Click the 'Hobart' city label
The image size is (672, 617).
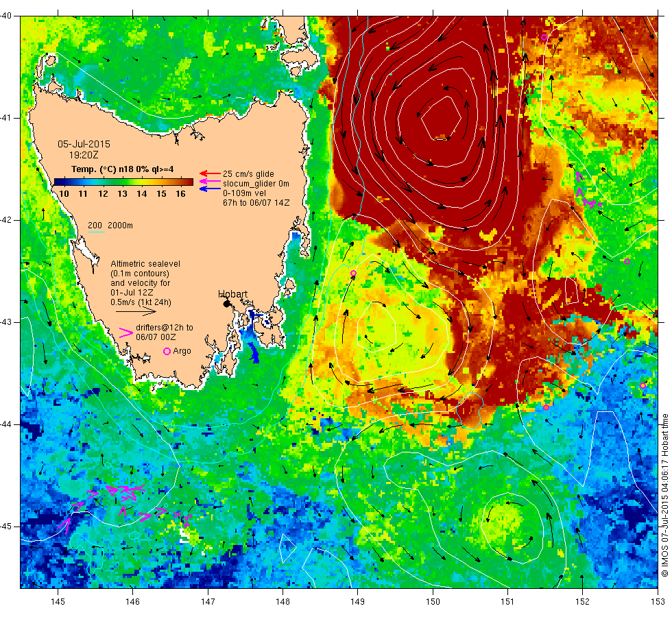232,294
